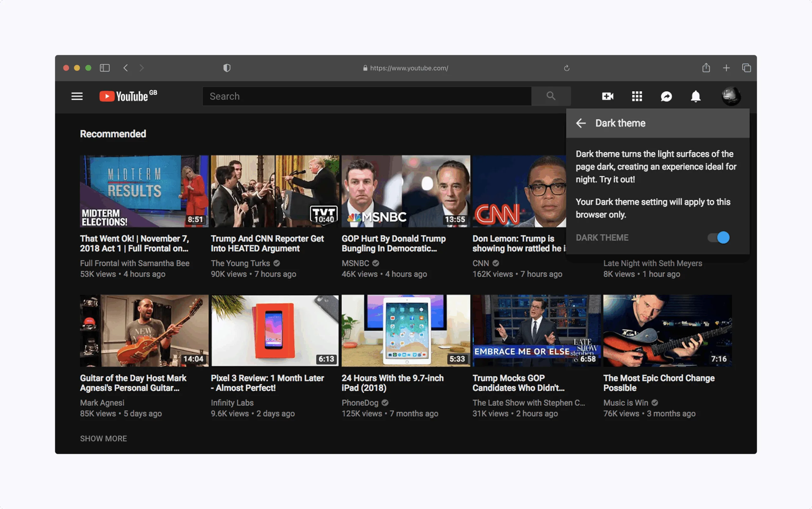Go forward in Safari history
Viewport: 812px width, 509px height.
point(141,68)
